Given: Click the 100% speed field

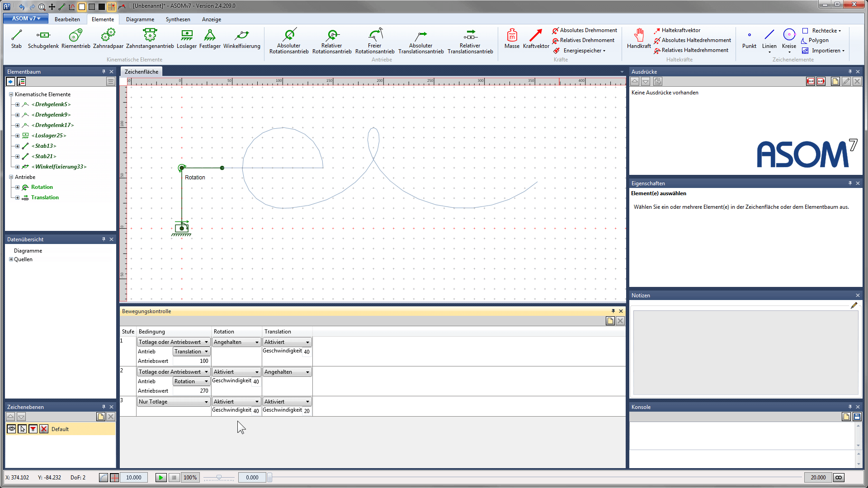Looking at the screenshot, I should coord(190,478).
